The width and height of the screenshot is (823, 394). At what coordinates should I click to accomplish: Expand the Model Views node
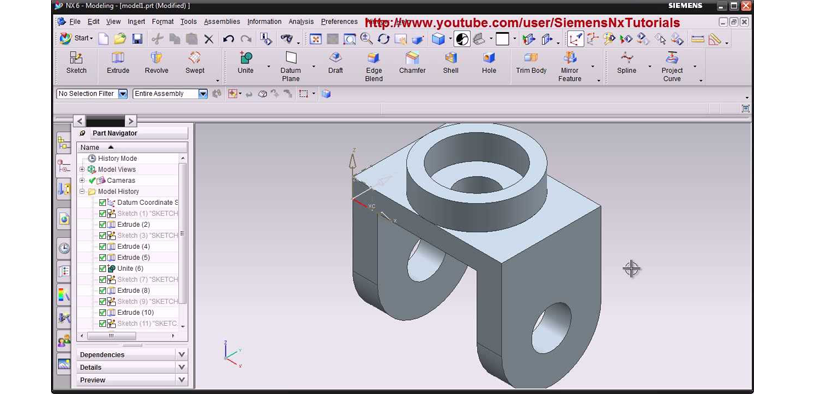point(82,169)
